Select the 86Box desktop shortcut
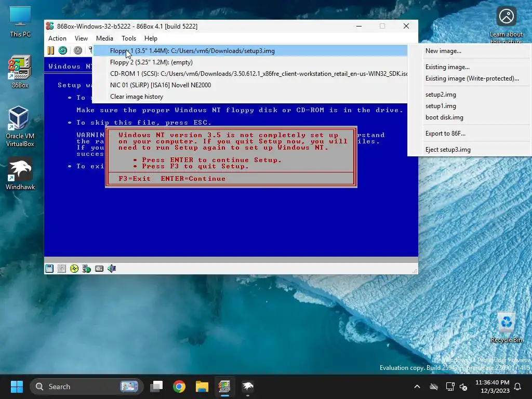Viewport: 532px width, 399px height. click(20, 72)
